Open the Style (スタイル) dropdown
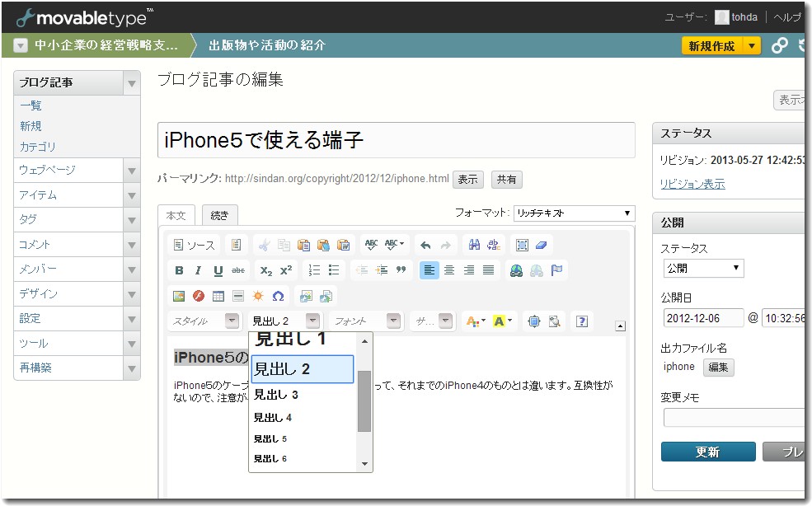Image resolution: width=812 pixels, height=506 pixels. pyautogui.click(x=204, y=321)
